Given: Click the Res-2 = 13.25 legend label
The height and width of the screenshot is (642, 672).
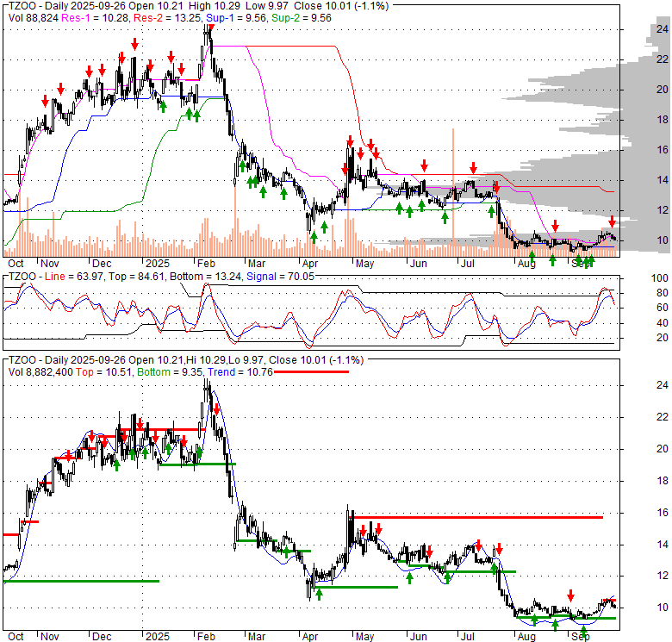Looking at the screenshot, I should 168,18.
